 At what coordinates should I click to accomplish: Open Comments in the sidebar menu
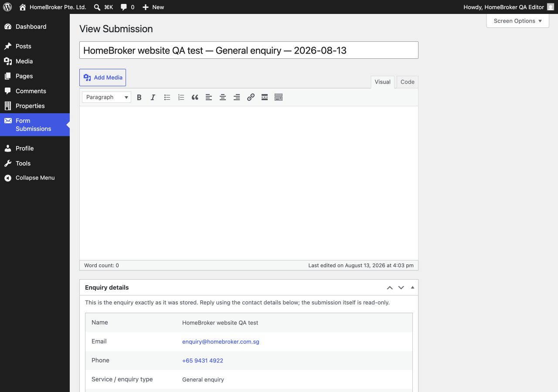click(x=35, y=91)
